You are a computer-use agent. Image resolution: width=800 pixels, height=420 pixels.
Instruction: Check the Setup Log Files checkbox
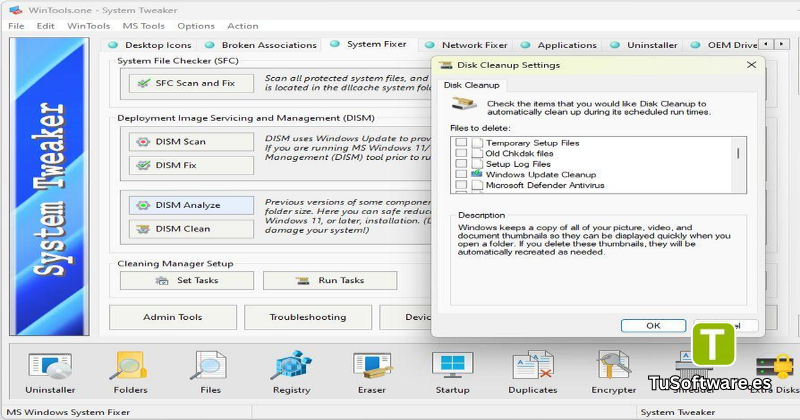(x=461, y=164)
